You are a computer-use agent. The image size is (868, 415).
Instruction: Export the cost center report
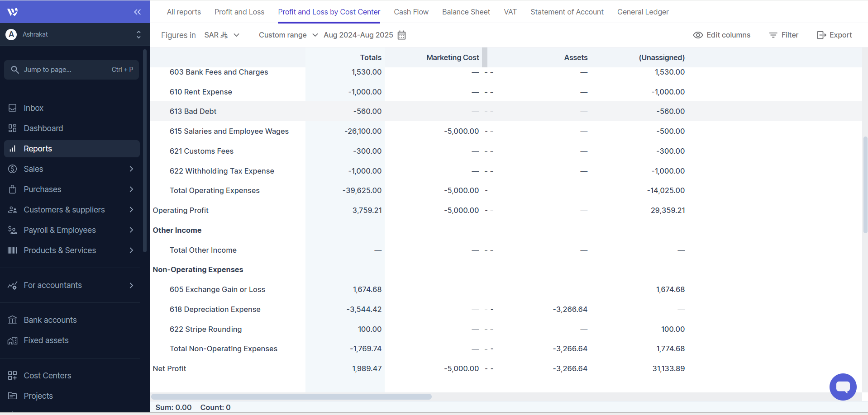(834, 35)
